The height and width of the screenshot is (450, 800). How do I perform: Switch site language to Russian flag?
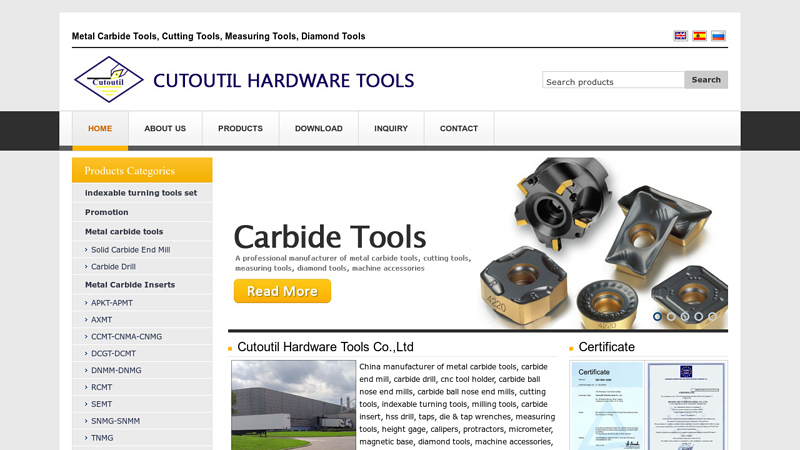pyautogui.click(x=718, y=36)
